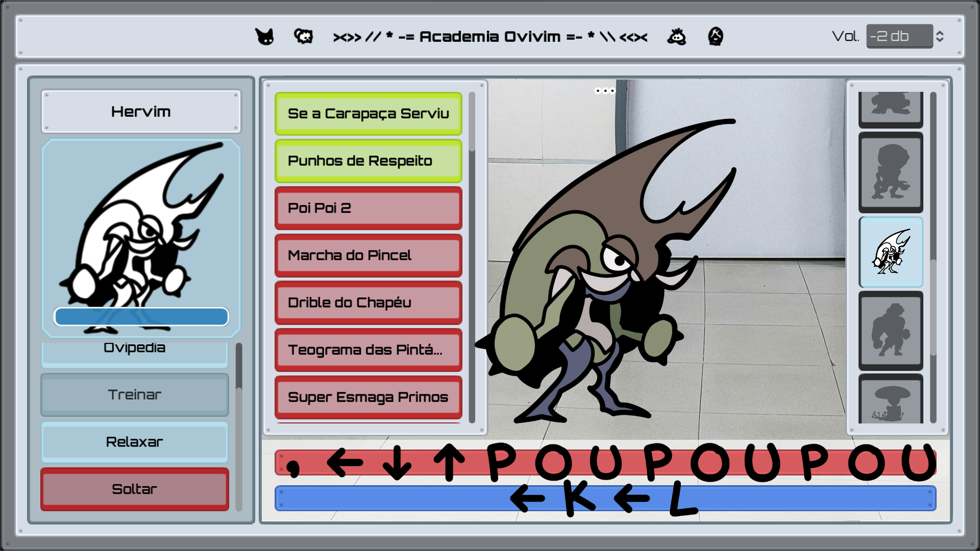The image size is (980, 551).
Task: Select 'Punhos de Respeito' move
Action: click(368, 161)
